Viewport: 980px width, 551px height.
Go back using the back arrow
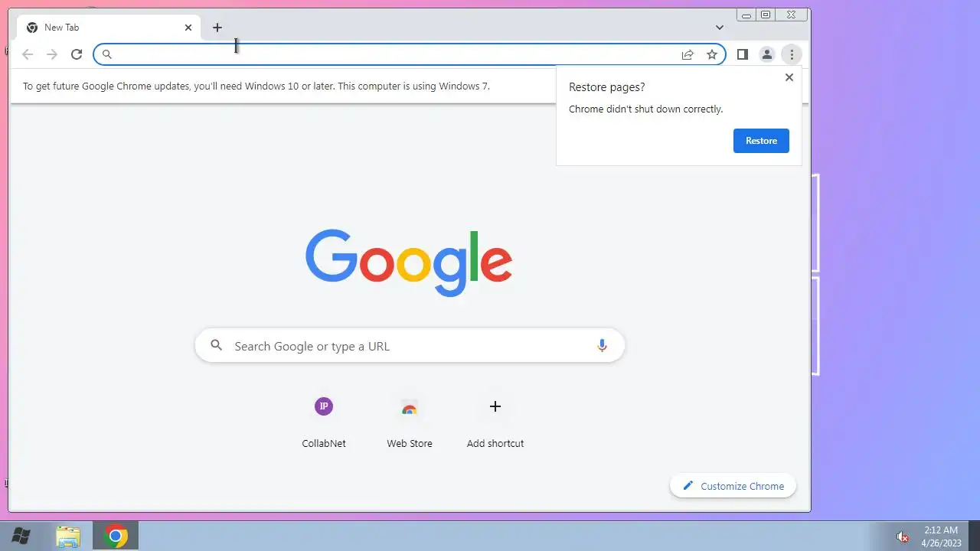(28, 54)
